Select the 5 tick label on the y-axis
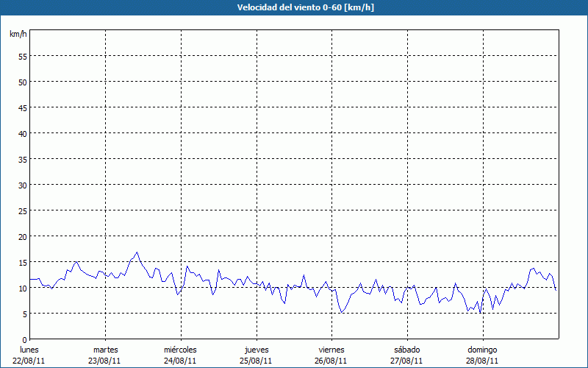588x368 pixels. coord(25,314)
